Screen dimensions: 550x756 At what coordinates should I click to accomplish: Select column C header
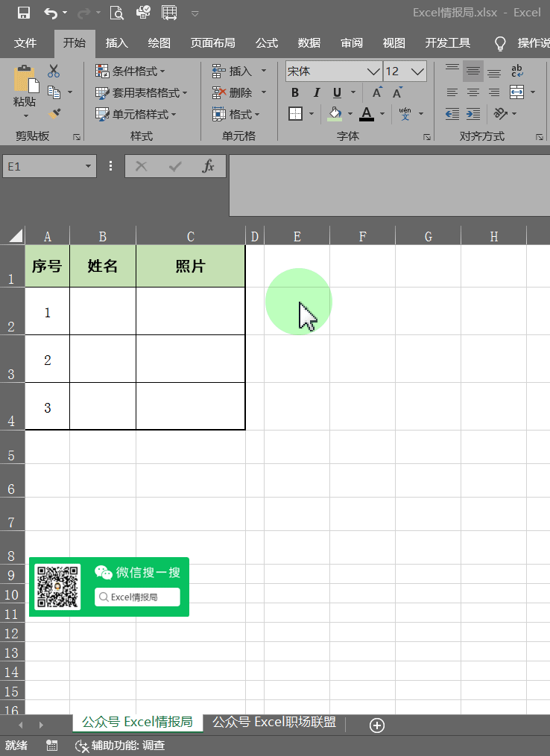[191, 236]
